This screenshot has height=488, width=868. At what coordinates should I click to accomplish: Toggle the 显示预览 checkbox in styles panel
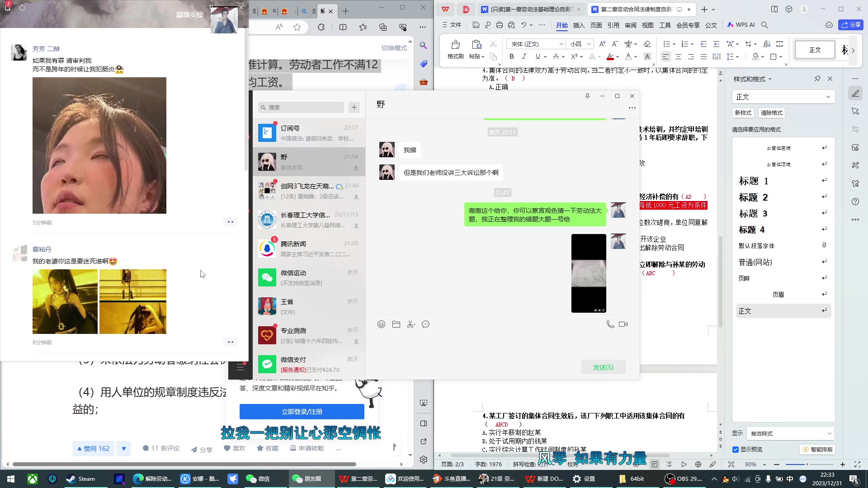[736, 450]
